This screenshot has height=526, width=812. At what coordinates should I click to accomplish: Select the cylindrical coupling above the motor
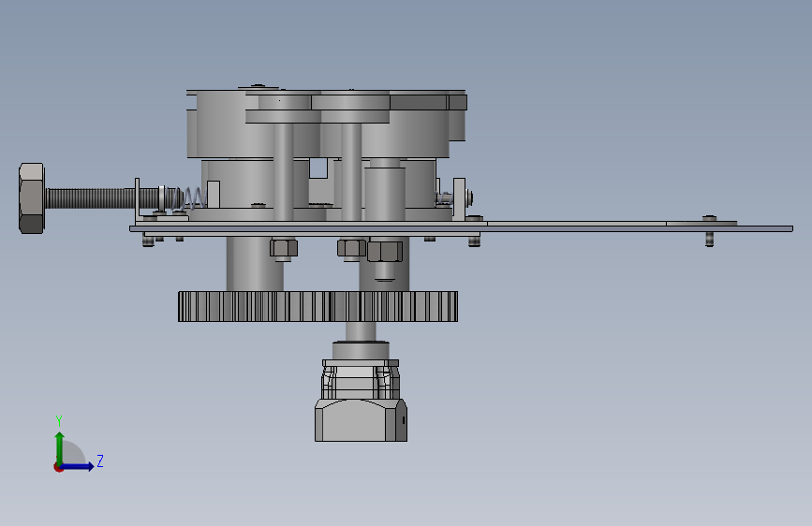(x=361, y=350)
